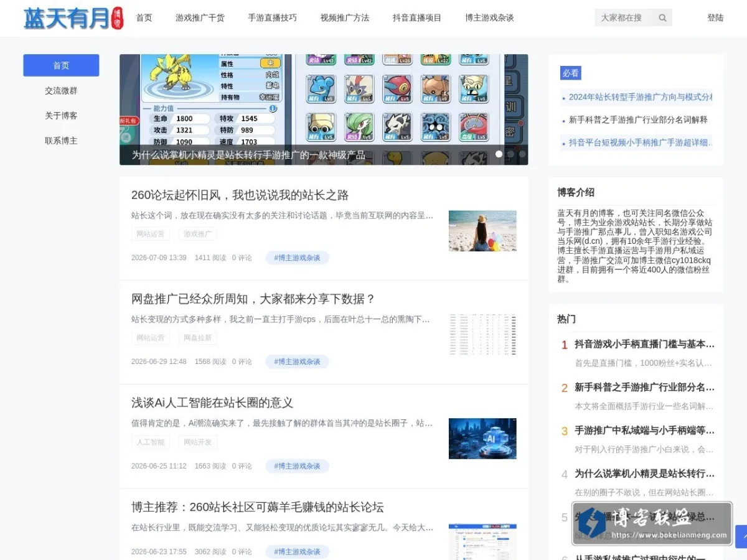Open 关于博客 in the sidebar
Screen dimensions: 747x560
61,115
